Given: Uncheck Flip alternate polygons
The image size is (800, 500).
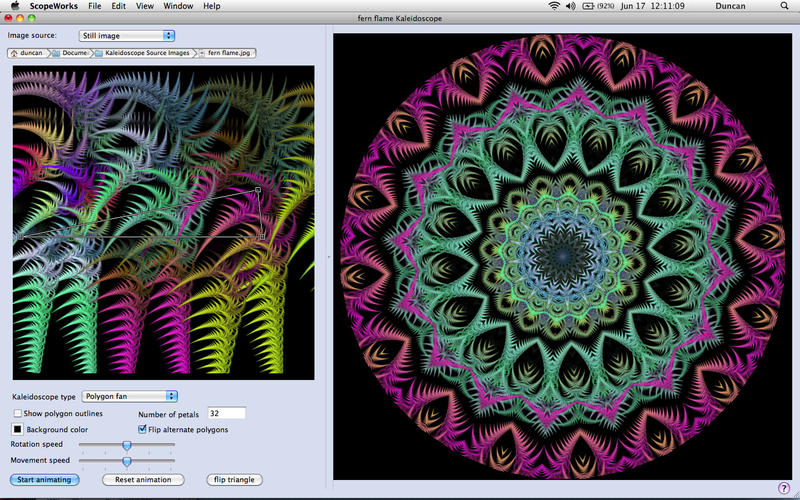Looking at the screenshot, I should click(142, 429).
